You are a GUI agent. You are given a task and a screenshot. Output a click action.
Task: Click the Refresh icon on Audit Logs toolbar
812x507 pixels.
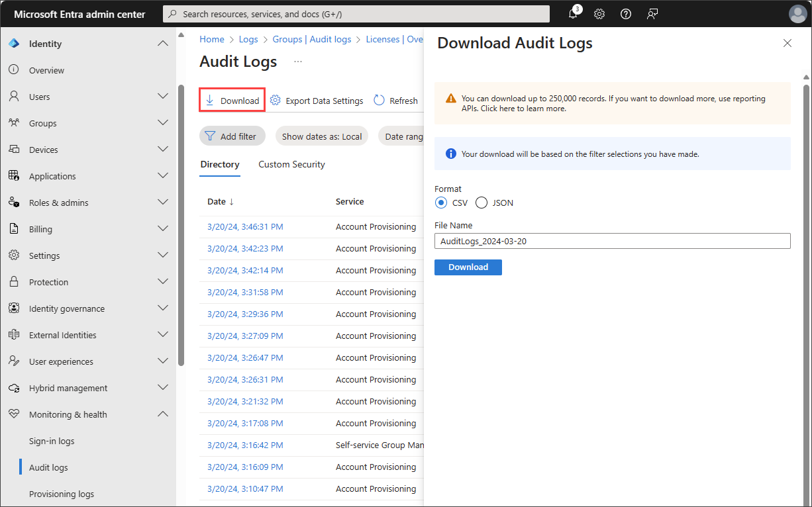click(x=378, y=100)
